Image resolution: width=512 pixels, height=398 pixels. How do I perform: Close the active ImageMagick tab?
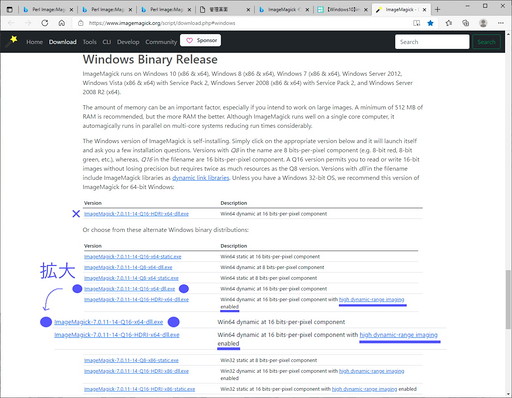click(424, 10)
